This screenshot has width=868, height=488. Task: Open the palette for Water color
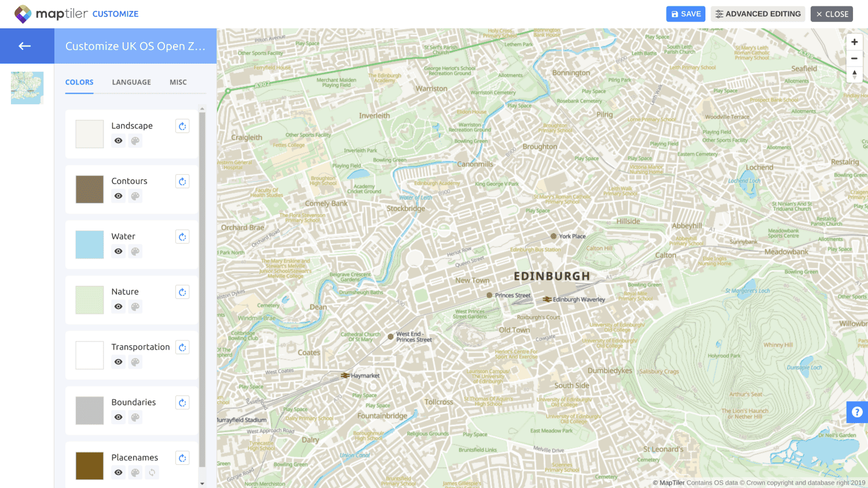pos(135,251)
